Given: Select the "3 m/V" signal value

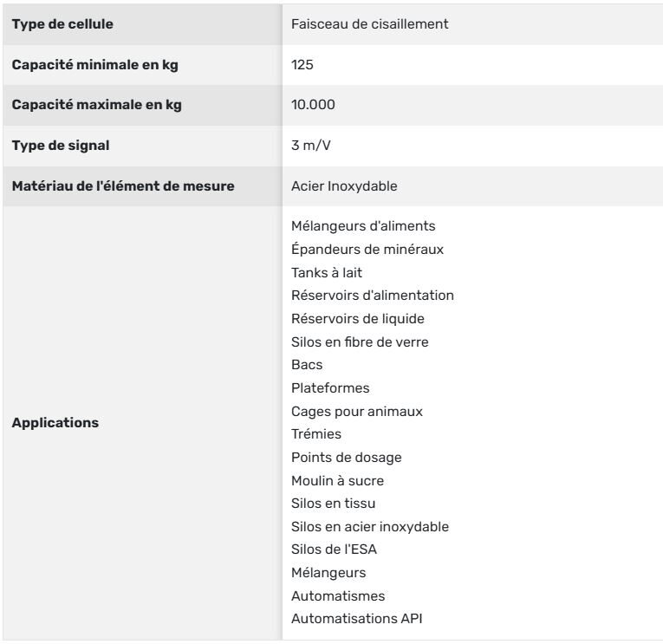Looking at the screenshot, I should [x=311, y=145].
